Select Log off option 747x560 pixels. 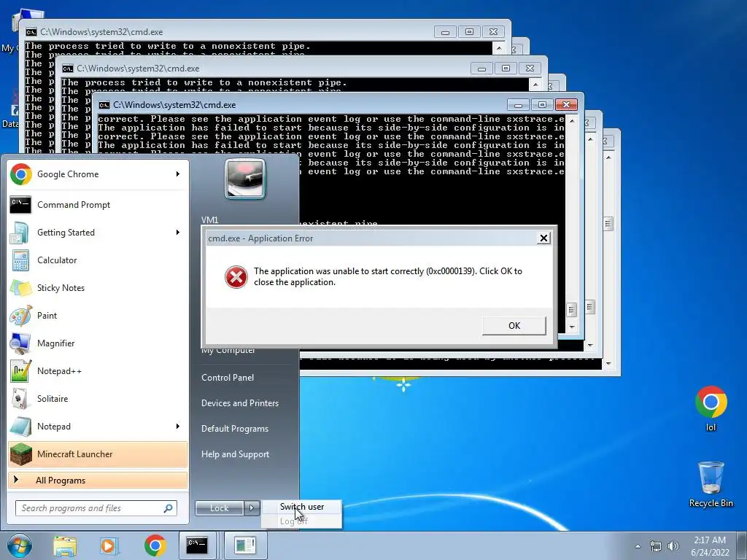pos(301,521)
